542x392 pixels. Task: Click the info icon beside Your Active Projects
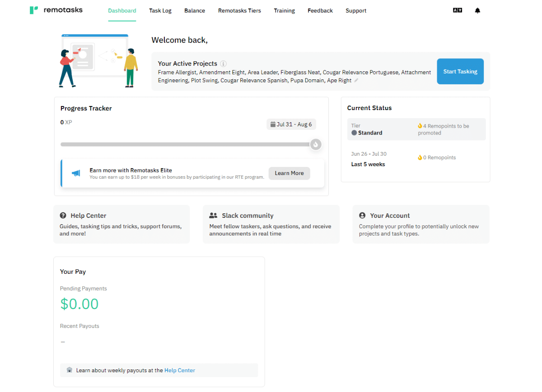point(223,64)
